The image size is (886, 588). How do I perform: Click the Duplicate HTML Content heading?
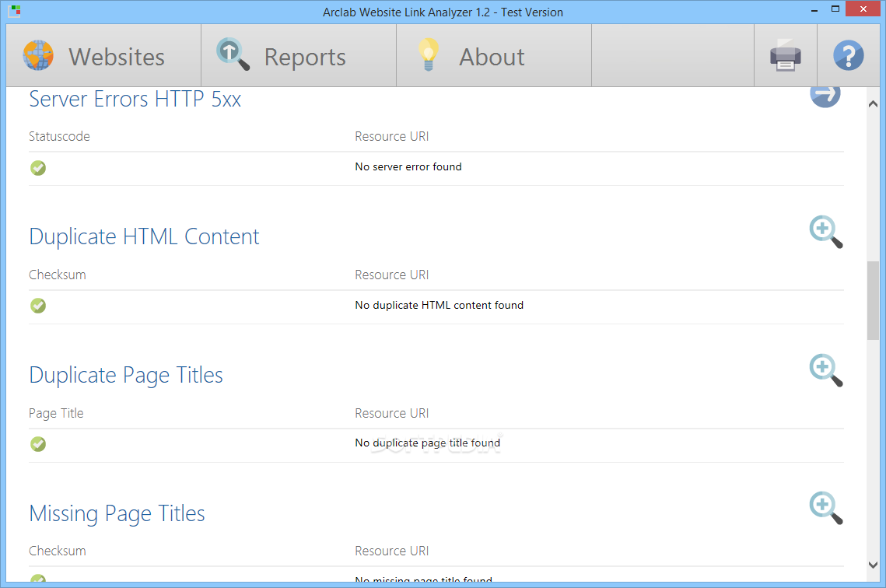pos(144,236)
